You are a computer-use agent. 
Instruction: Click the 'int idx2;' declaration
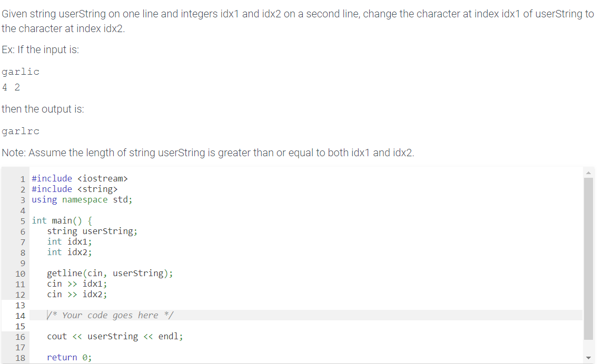pos(70,252)
